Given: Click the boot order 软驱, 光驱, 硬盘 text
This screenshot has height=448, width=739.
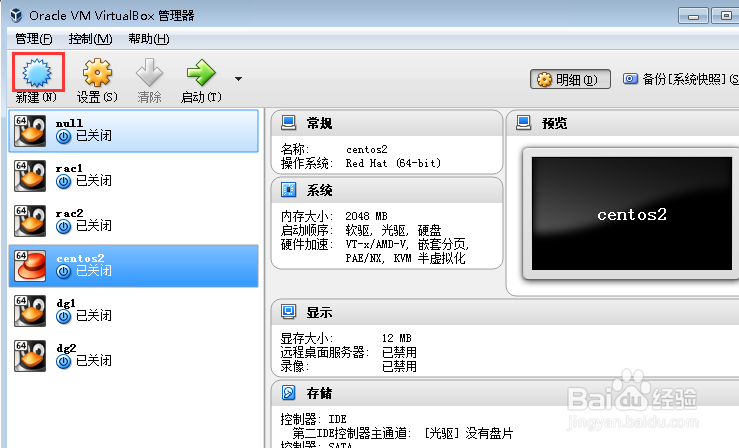Looking at the screenshot, I should coord(393,230).
